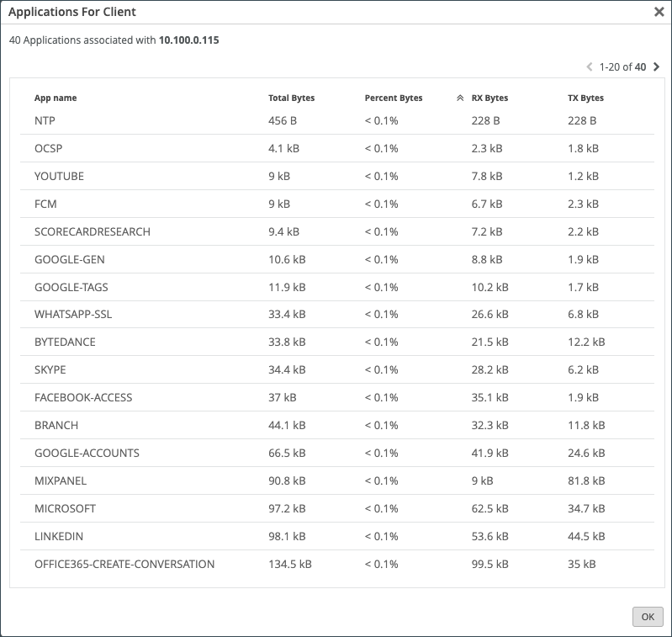Click MICROSOFT total 97.2 kB
672x637 pixels.
[x=287, y=509]
